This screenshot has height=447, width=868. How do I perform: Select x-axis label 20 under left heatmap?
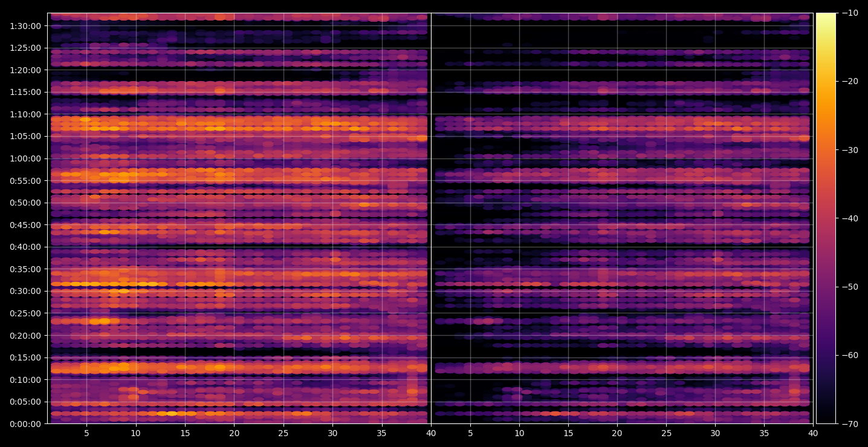234,433
